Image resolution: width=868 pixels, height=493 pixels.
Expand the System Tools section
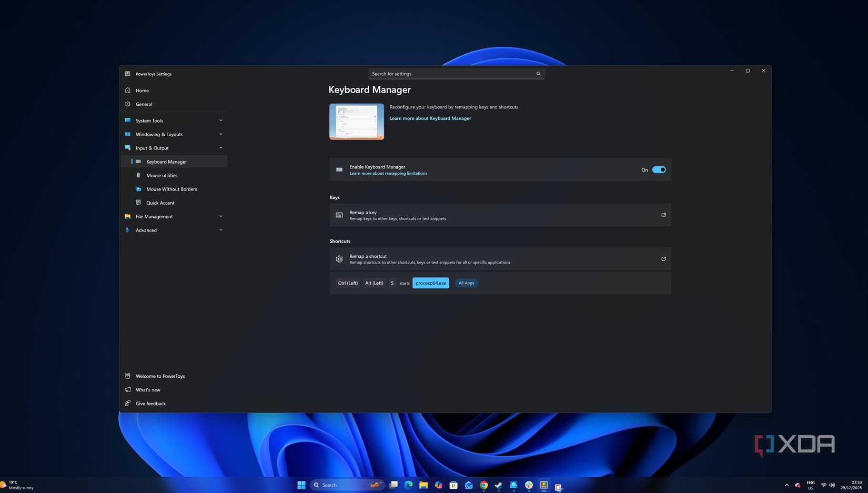220,120
